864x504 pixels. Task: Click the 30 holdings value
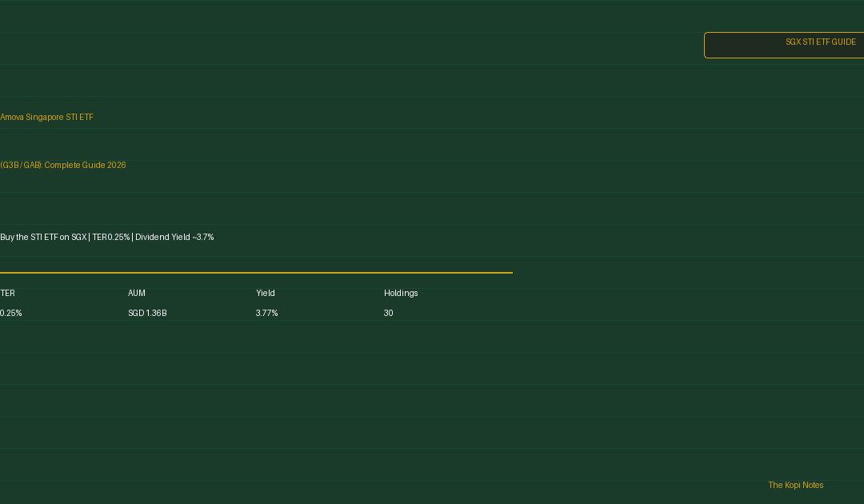389,313
